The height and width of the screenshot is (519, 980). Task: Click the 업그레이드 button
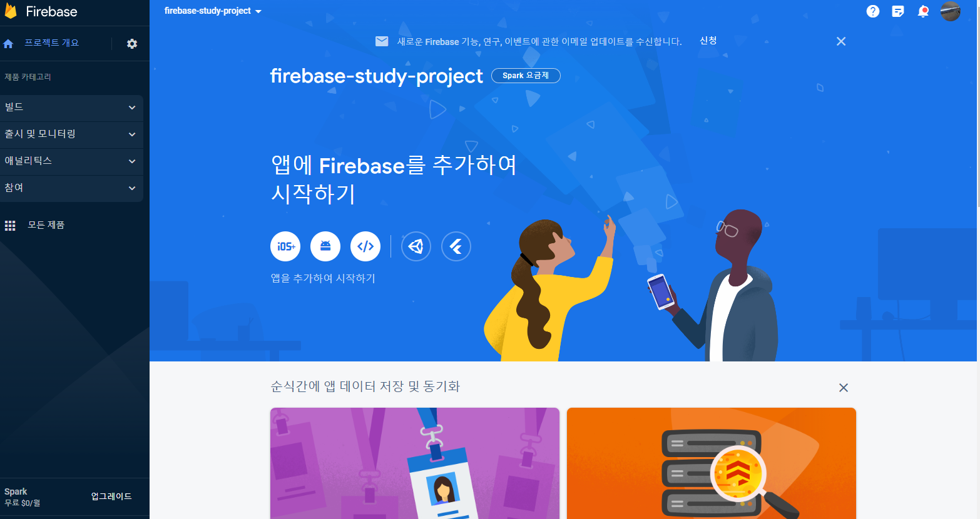coord(111,496)
